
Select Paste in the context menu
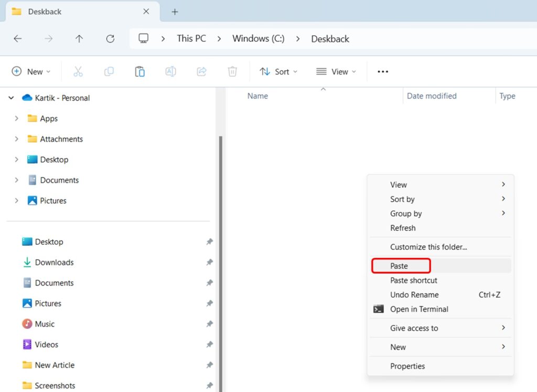click(x=441, y=266)
